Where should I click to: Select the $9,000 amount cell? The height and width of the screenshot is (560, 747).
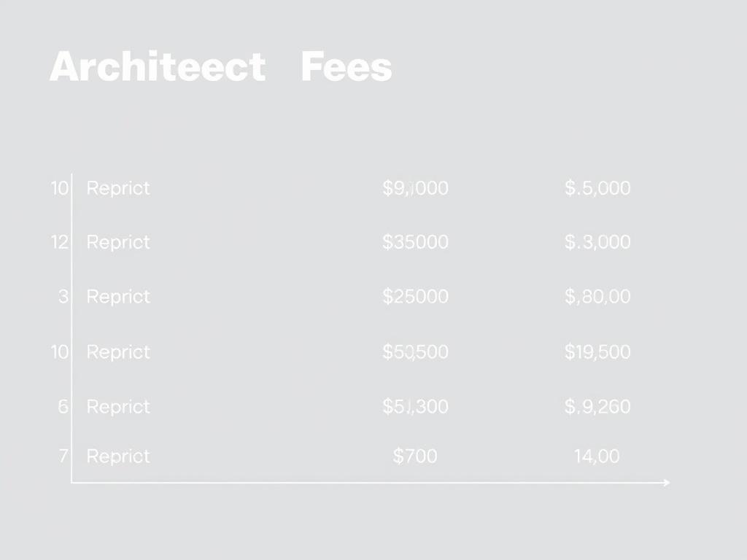coord(415,188)
